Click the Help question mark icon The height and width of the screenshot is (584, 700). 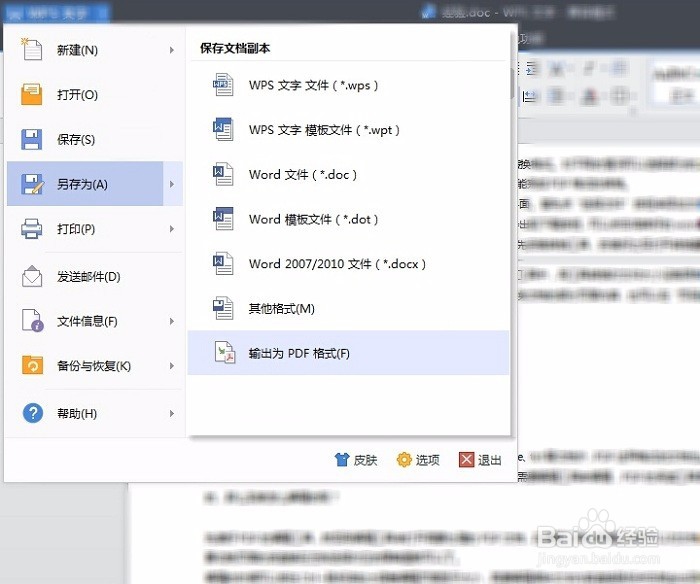(x=33, y=413)
